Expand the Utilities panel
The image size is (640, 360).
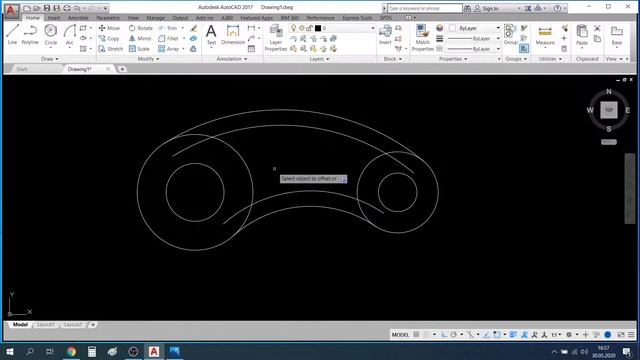tap(550, 59)
